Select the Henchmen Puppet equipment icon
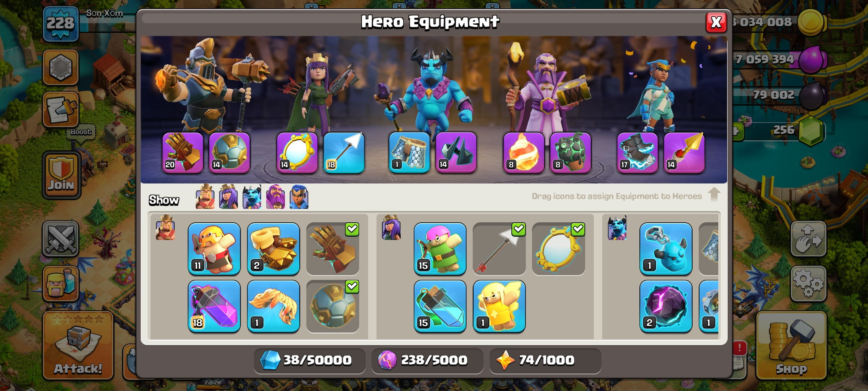 point(666,249)
